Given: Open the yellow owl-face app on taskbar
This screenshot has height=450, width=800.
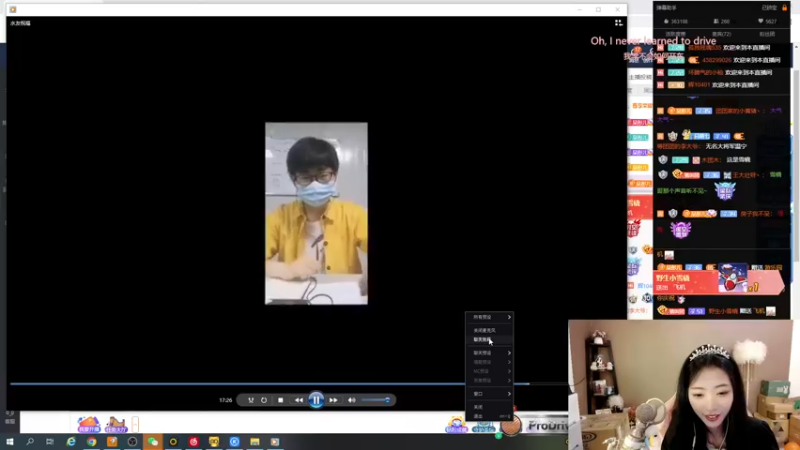Looking at the screenshot, I should (x=214, y=442).
